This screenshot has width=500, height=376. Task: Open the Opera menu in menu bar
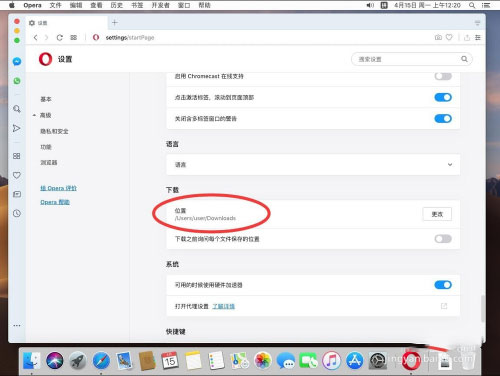(32, 5)
